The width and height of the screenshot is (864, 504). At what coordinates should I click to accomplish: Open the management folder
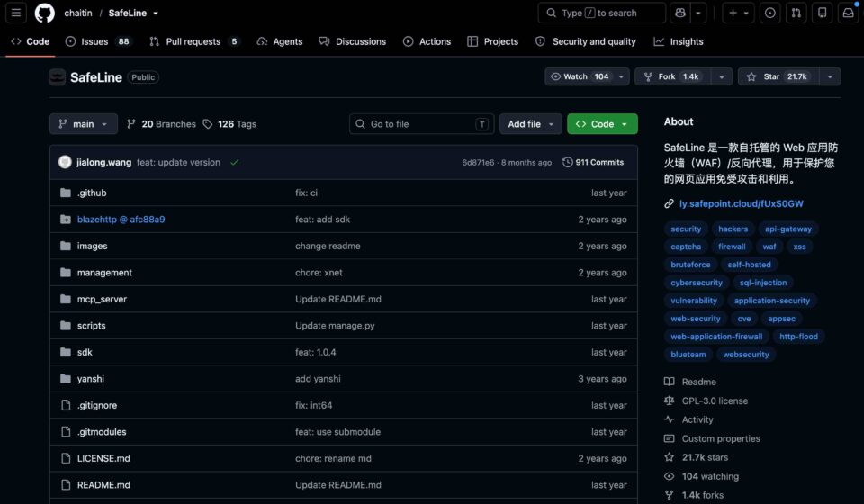104,272
